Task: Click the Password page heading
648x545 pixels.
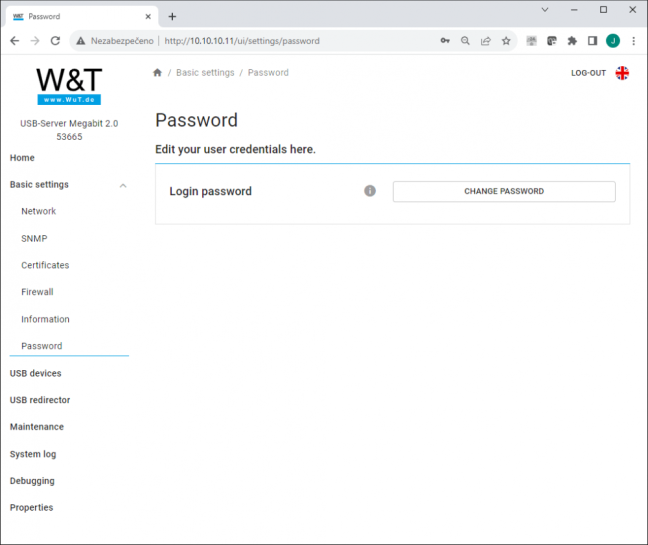Action: point(196,121)
